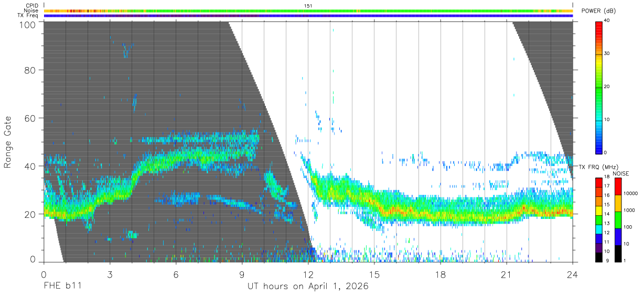This screenshot has height=297, width=644.
Task: Click the Noise label at the top left
Action: 31,11
